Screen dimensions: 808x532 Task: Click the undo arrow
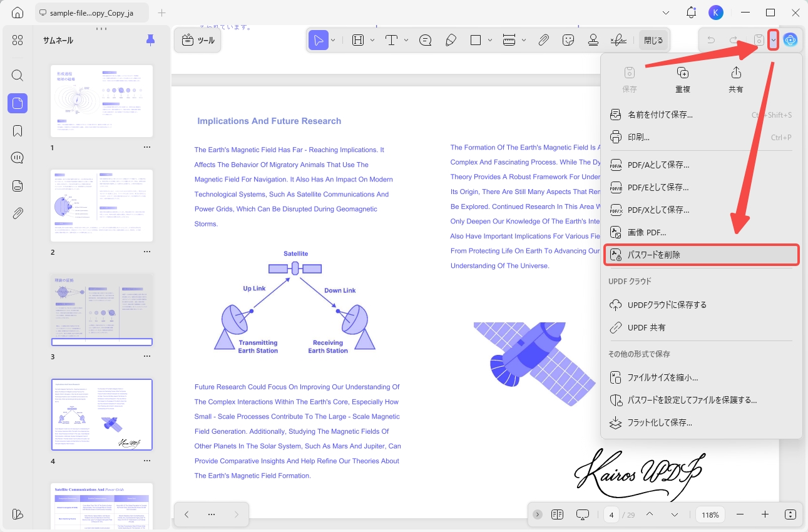click(711, 40)
